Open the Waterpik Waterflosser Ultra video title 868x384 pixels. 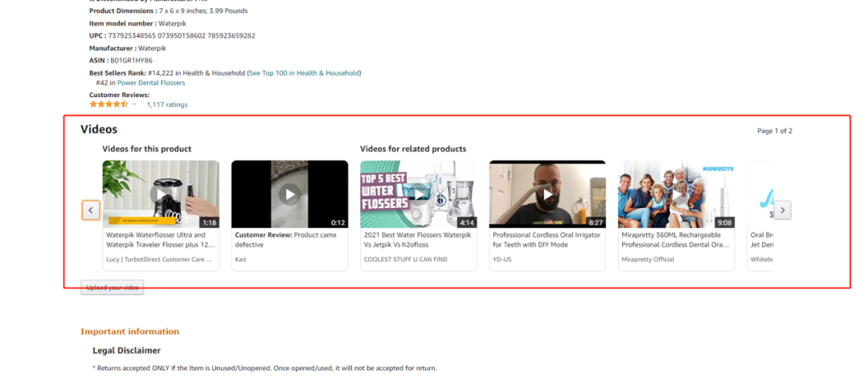pos(161,239)
